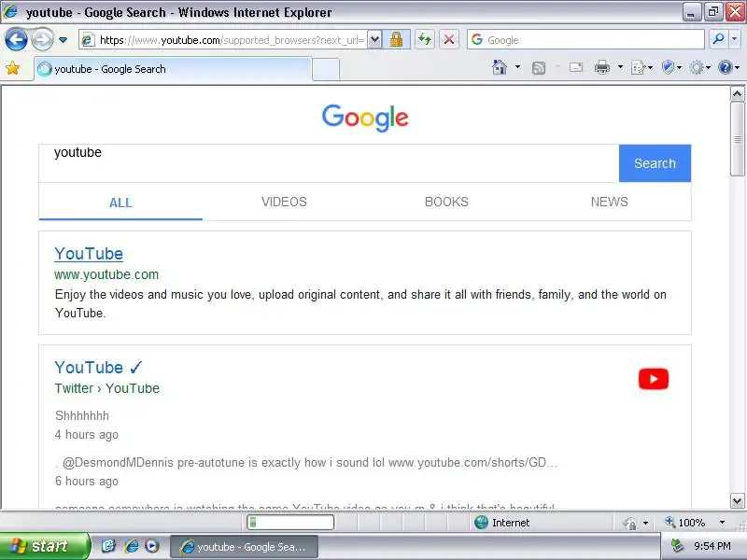Click the Refresh page icon
This screenshot has width=747, height=560.
click(425, 39)
